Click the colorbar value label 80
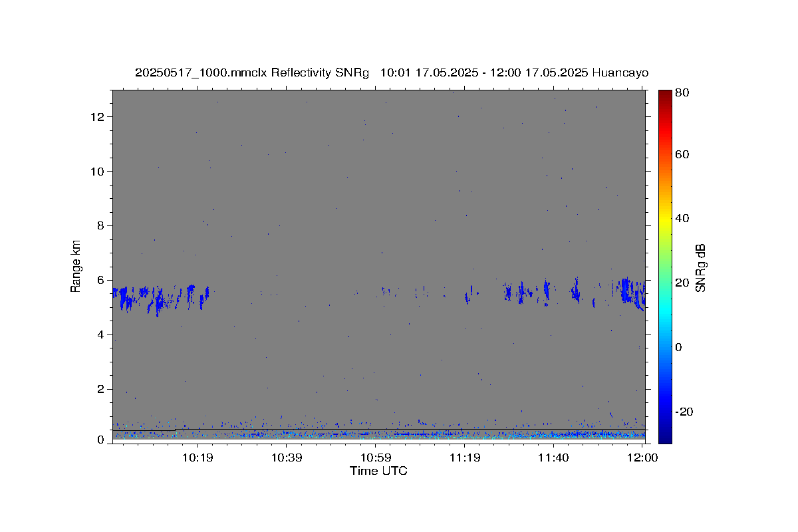The image size is (798, 532). (x=682, y=93)
